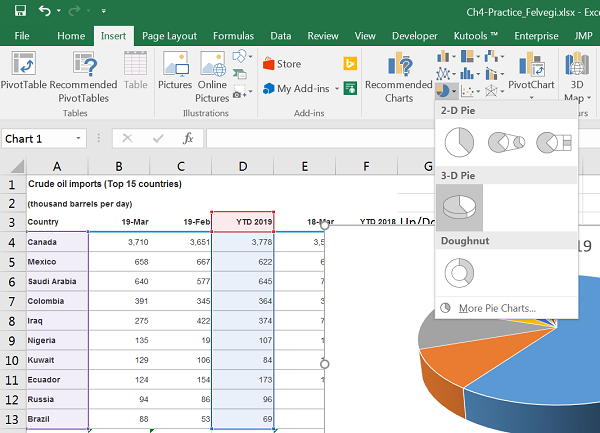Click the People Graph add-in icon
The image size is (600, 433).
350,88
